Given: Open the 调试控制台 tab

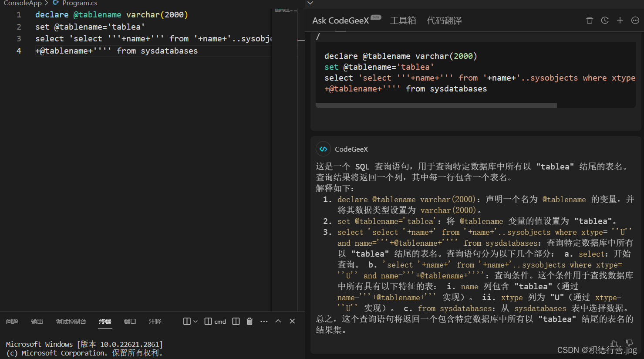Looking at the screenshot, I should click(x=71, y=322).
